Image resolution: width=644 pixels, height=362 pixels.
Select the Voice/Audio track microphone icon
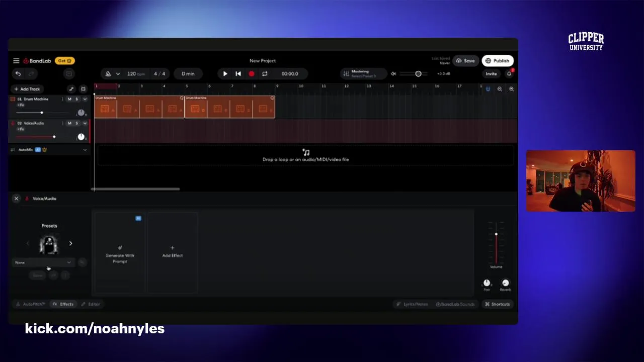[13, 123]
